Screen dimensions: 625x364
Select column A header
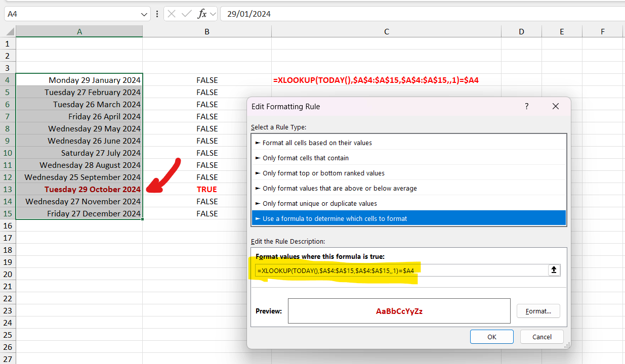pyautogui.click(x=79, y=31)
